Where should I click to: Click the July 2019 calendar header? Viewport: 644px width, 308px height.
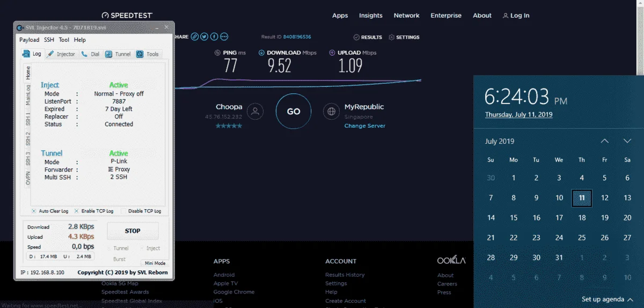pyautogui.click(x=500, y=141)
